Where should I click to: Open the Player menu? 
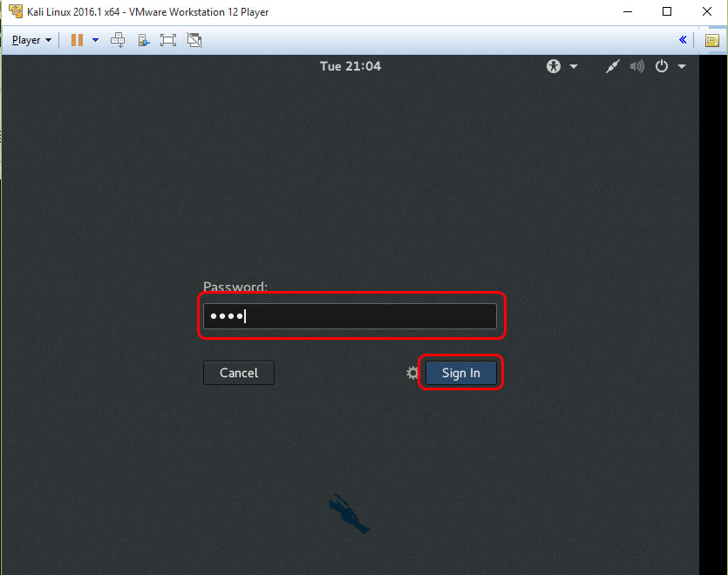(x=31, y=40)
